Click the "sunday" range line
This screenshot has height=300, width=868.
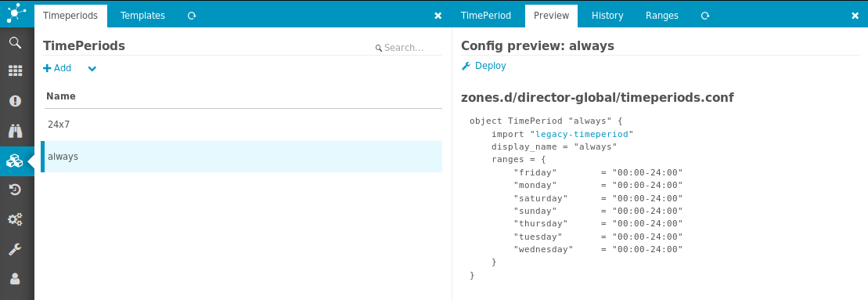pos(598,211)
